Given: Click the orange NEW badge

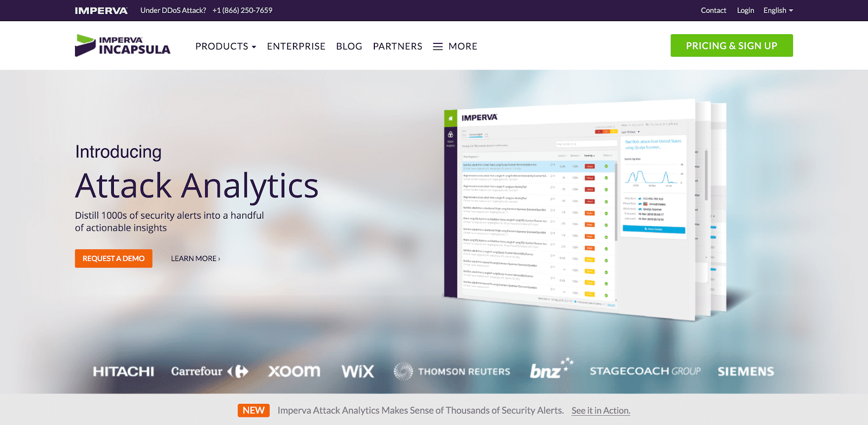Looking at the screenshot, I should click(253, 410).
